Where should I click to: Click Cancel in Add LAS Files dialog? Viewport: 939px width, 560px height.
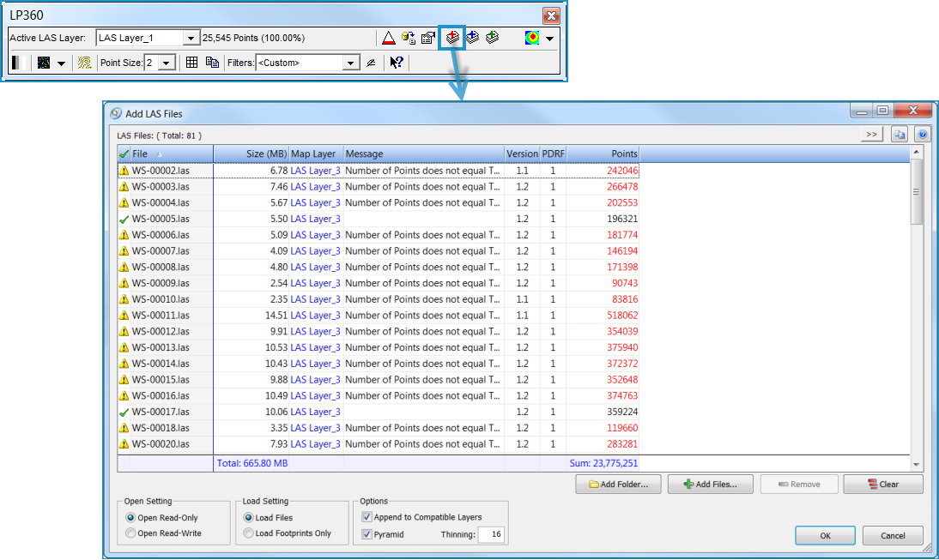[x=893, y=535]
